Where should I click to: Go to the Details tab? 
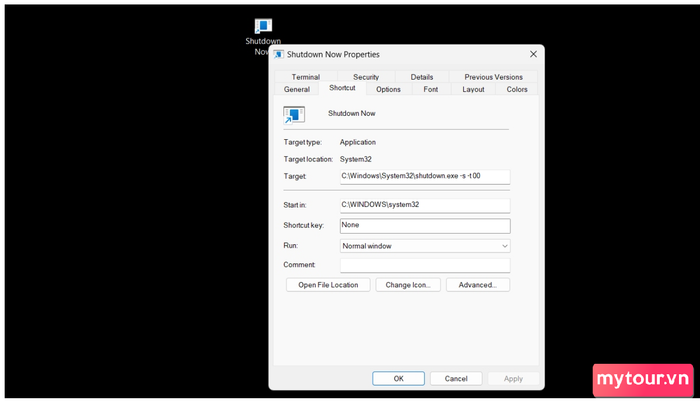pos(422,77)
